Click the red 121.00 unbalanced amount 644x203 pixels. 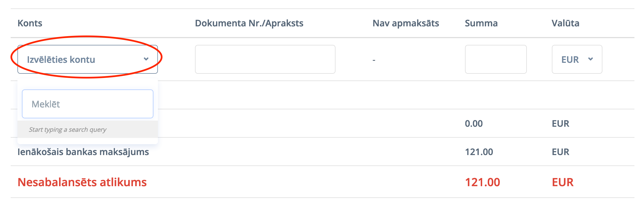(x=482, y=182)
